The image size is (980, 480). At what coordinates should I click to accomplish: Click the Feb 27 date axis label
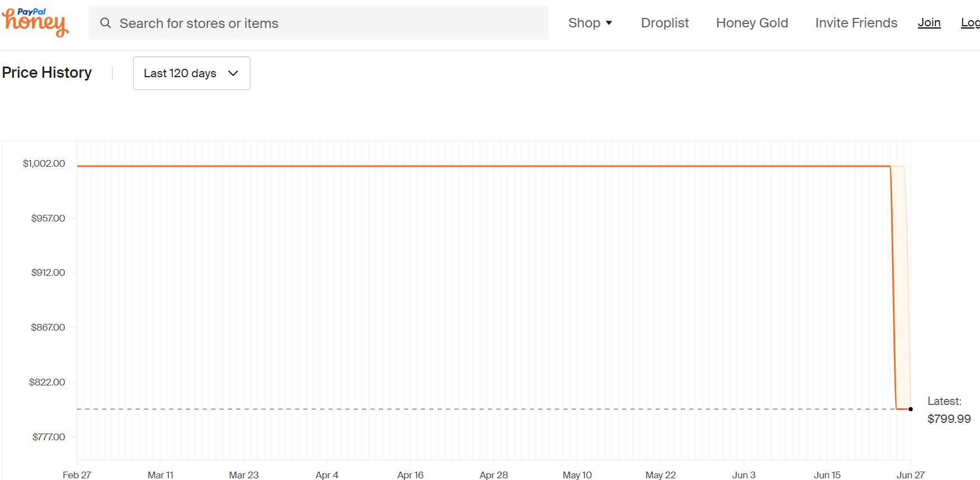pyautogui.click(x=77, y=475)
